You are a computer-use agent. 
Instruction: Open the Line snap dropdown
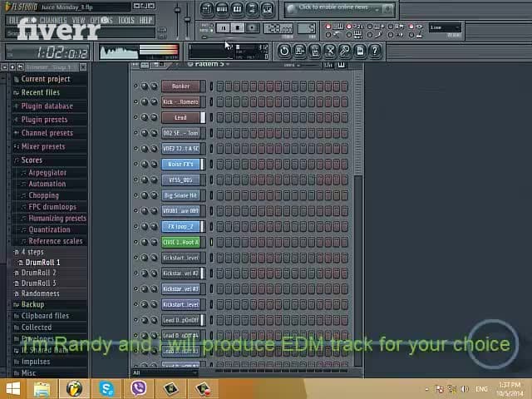tap(445, 27)
